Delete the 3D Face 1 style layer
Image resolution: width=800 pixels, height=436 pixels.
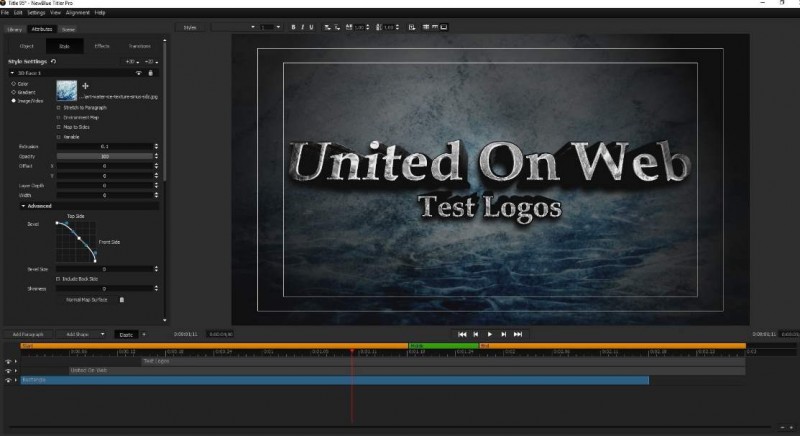150,73
